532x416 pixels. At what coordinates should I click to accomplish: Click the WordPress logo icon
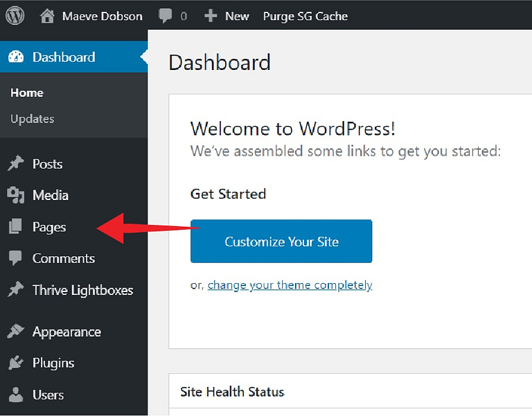pos(15,16)
